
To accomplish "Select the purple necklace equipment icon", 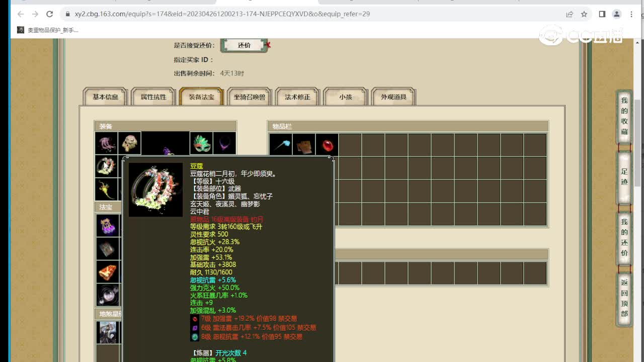I will (224, 143).
